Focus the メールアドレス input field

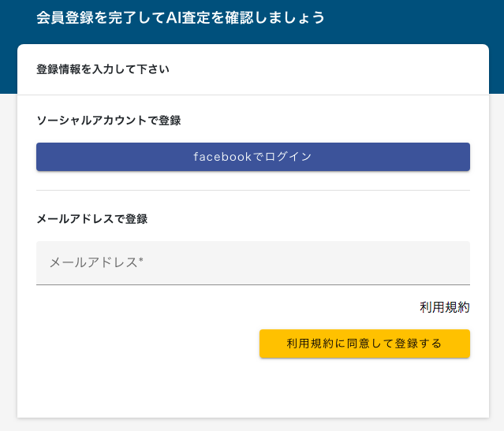253,262
